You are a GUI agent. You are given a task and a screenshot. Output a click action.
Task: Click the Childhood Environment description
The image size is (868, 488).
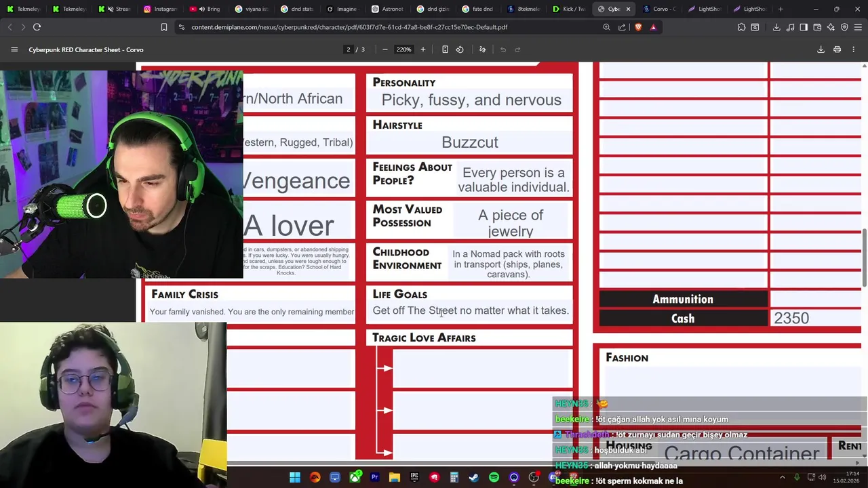(x=509, y=264)
